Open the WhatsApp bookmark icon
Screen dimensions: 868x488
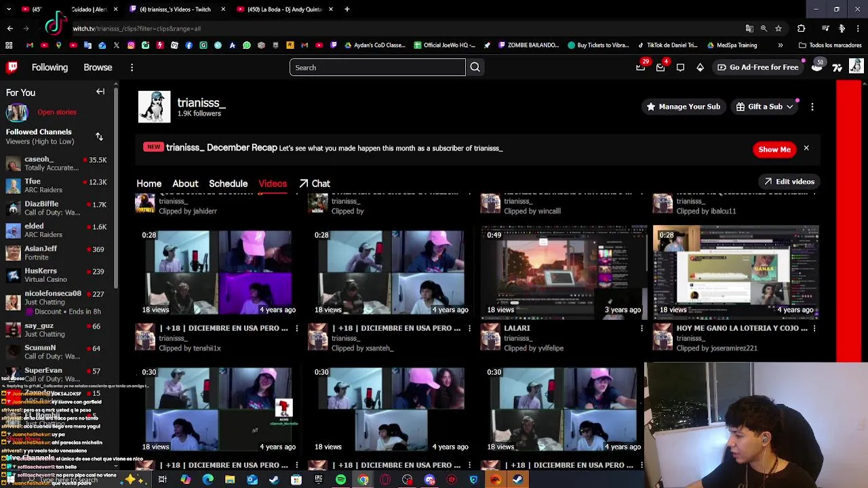coord(247,45)
